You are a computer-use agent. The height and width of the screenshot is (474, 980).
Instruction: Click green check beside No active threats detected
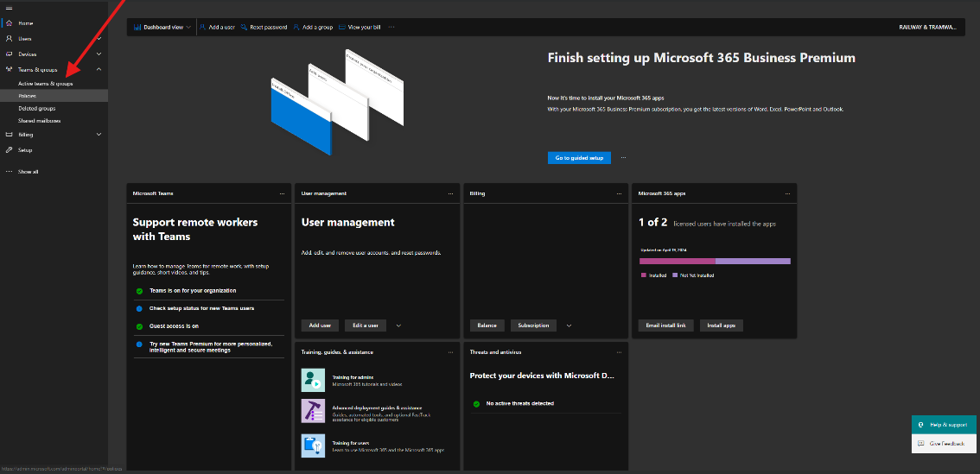coord(476,404)
